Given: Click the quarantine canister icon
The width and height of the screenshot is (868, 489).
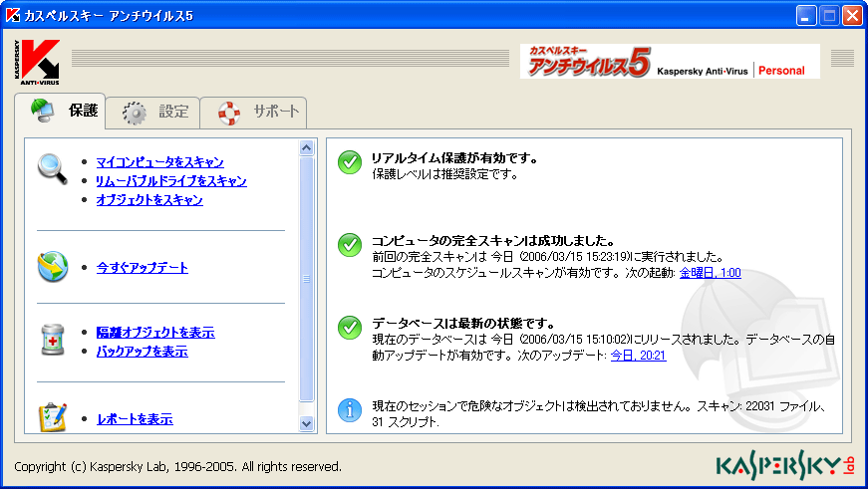Looking at the screenshot, I should pyautogui.click(x=53, y=340).
